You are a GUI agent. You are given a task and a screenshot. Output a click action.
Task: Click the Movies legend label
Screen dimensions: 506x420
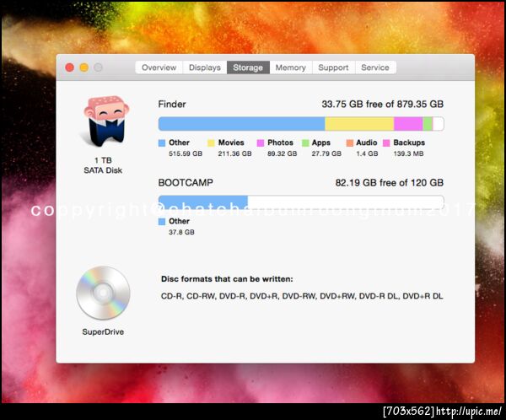(x=231, y=143)
